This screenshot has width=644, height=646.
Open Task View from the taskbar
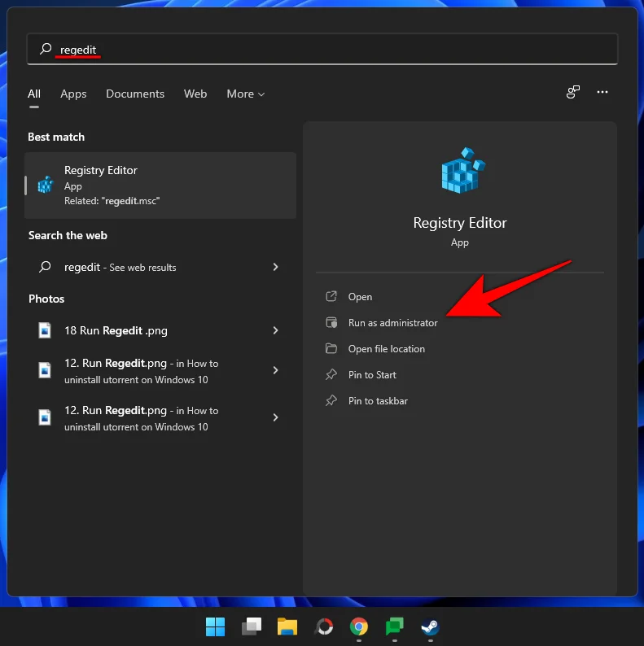point(251,626)
